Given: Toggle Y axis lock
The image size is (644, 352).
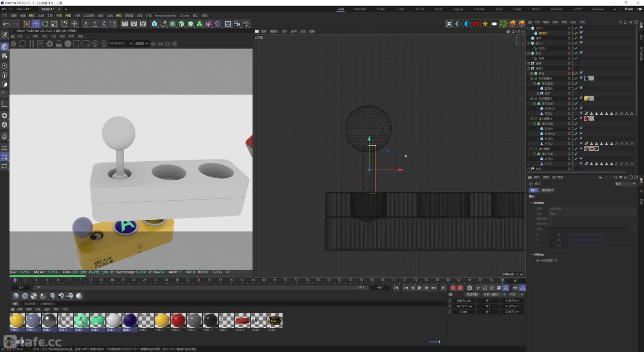Looking at the screenshot, I should pos(95,24).
